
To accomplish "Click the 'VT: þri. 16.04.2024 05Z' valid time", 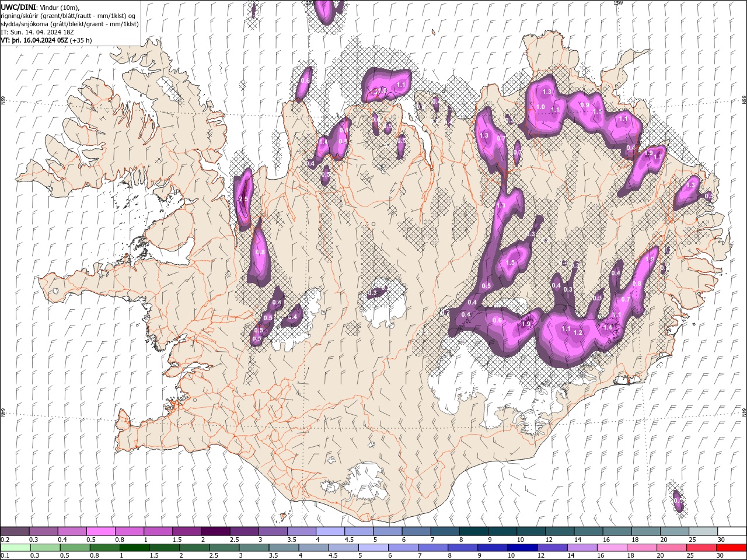I will pos(34,40).
